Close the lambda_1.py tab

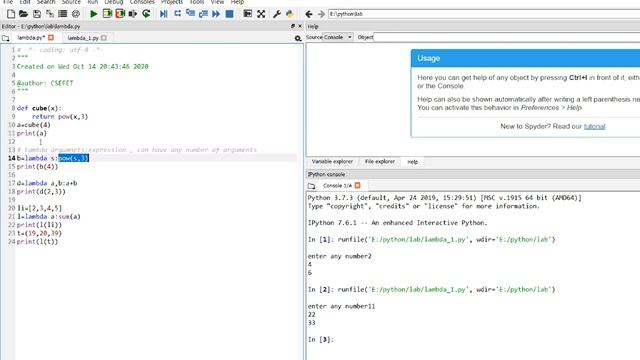tap(104, 38)
